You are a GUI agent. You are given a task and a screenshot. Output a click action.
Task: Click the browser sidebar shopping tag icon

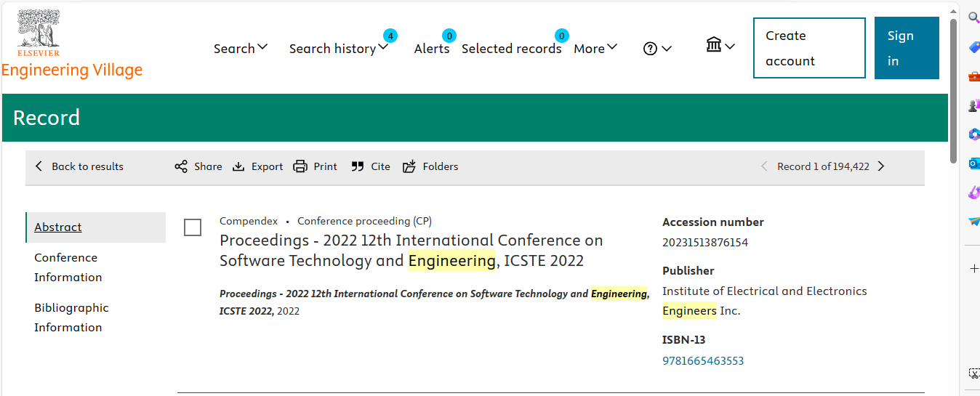974,47
